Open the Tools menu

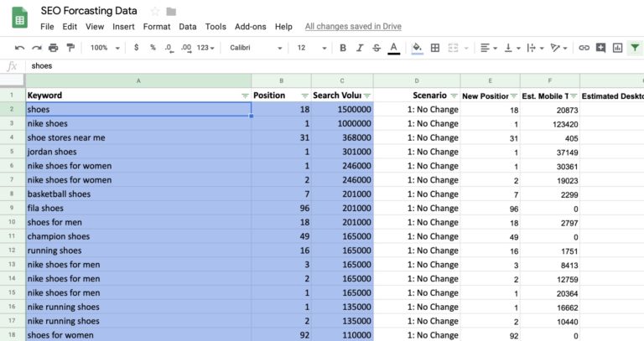coord(216,27)
